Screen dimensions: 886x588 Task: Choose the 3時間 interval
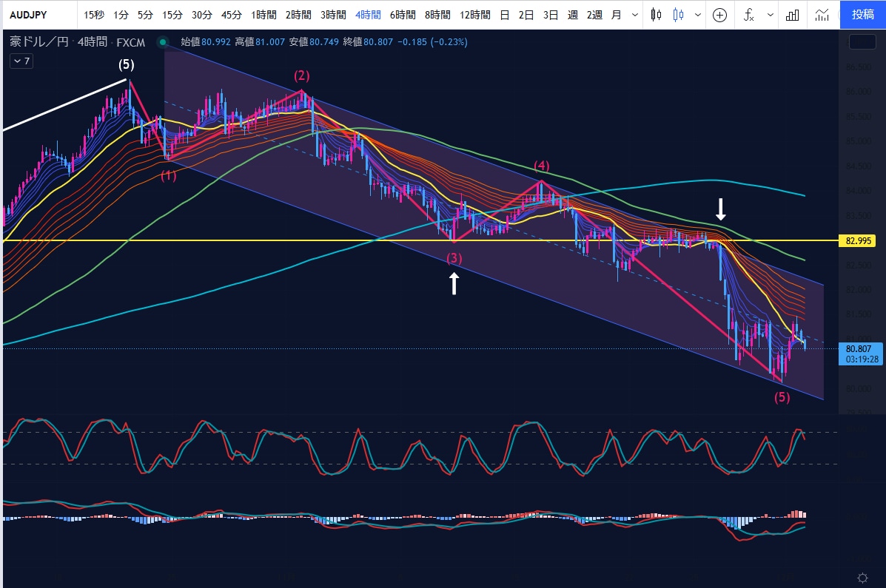(333, 15)
